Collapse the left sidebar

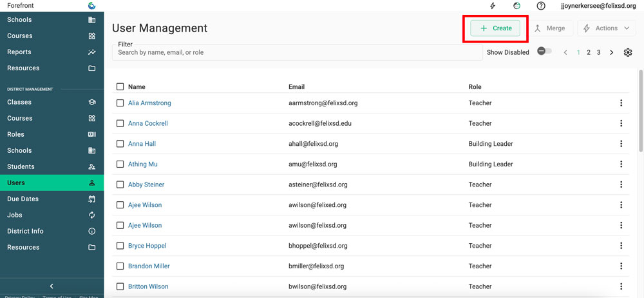tap(52, 286)
